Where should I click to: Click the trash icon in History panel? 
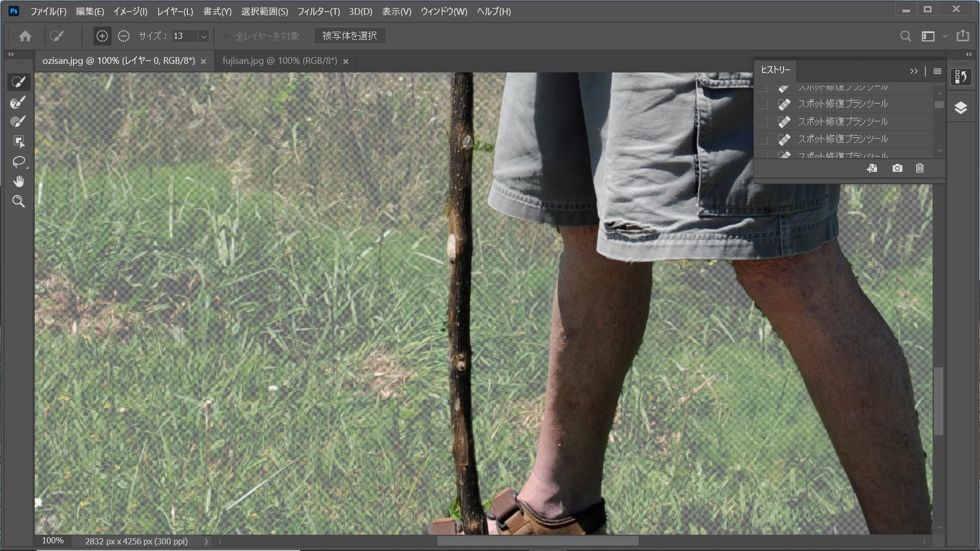pos(920,168)
